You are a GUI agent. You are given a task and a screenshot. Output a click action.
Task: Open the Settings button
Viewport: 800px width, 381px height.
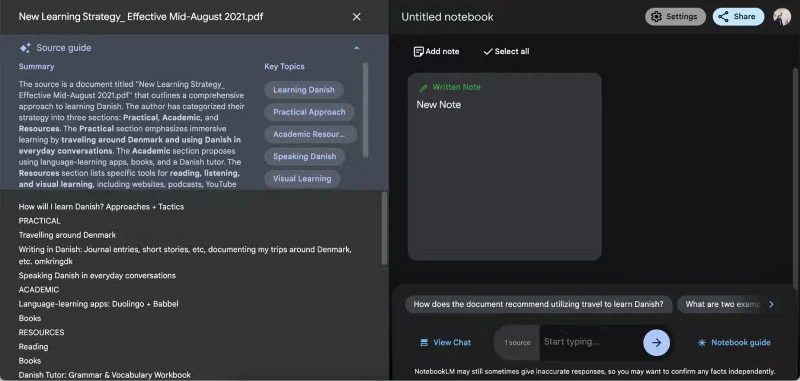click(676, 17)
